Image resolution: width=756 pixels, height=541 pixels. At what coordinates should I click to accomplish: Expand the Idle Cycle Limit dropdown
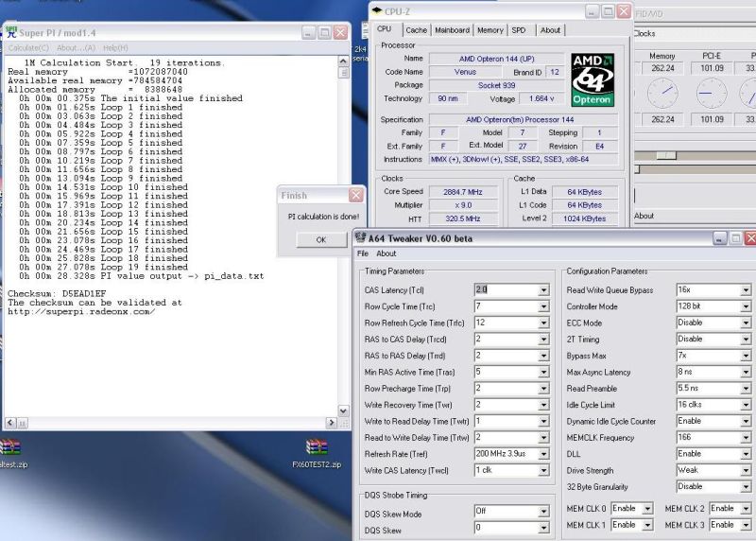tap(746, 405)
